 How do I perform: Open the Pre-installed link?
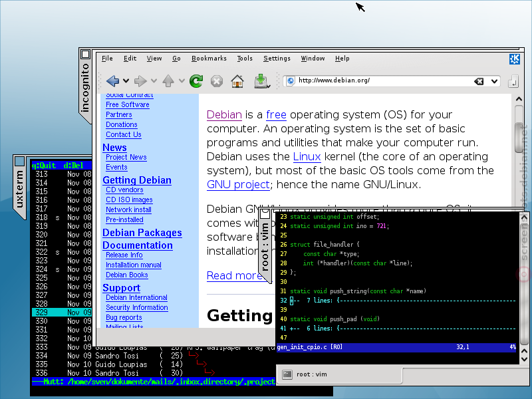124,220
